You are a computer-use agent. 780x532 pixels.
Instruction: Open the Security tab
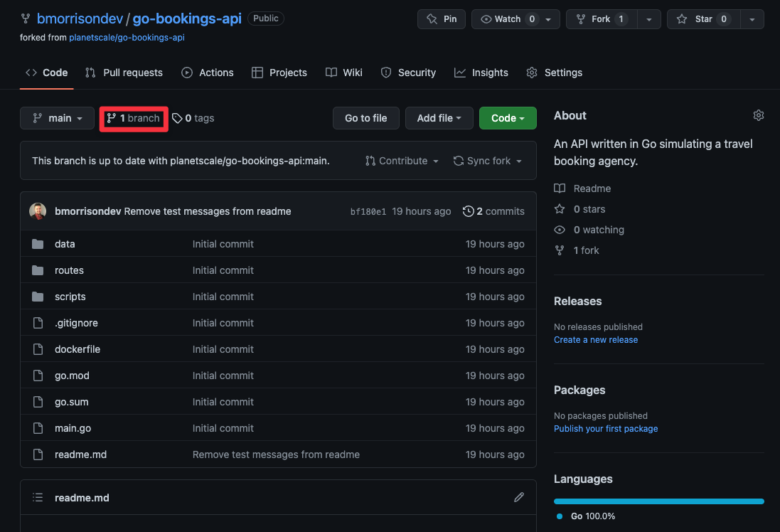(408, 73)
